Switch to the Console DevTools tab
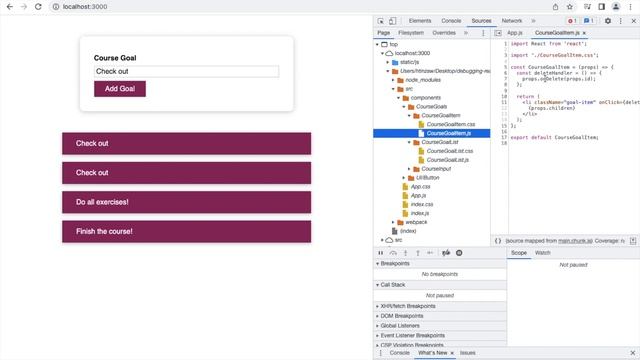Viewport: 640px width, 360px height. coord(451,21)
